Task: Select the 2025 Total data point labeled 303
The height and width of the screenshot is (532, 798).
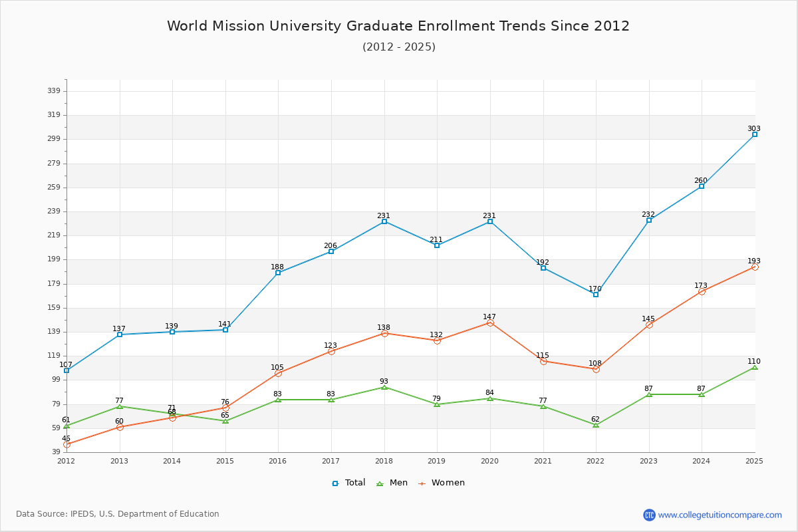Action: pyautogui.click(x=755, y=134)
